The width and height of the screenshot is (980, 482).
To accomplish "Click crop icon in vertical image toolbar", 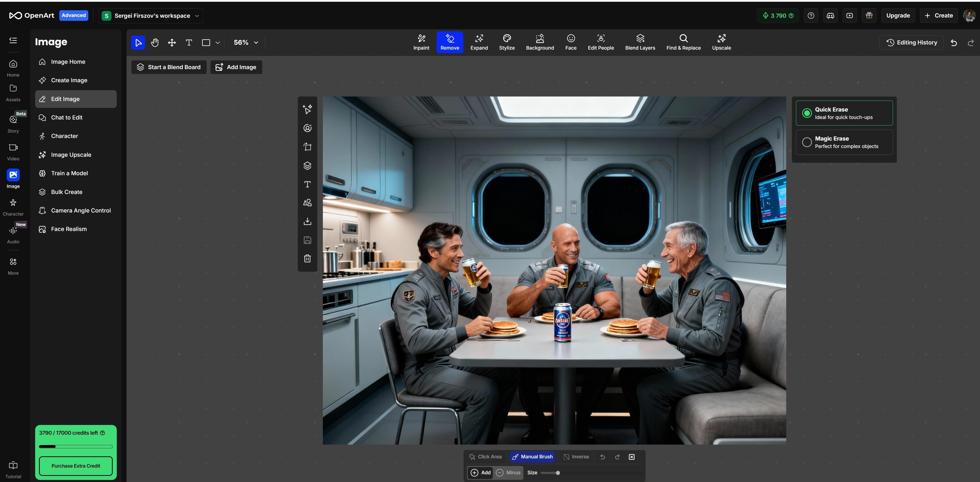I will point(308,147).
